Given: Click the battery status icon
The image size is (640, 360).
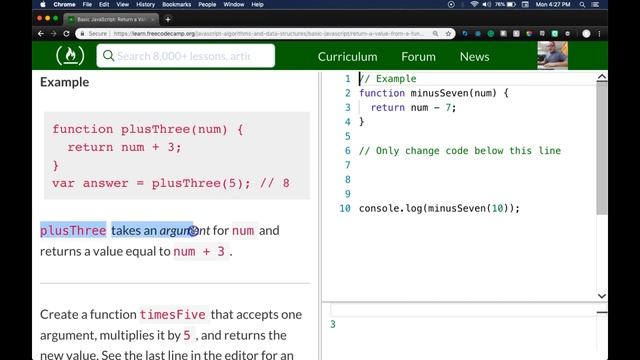Looking at the screenshot, I should coord(511,4).
